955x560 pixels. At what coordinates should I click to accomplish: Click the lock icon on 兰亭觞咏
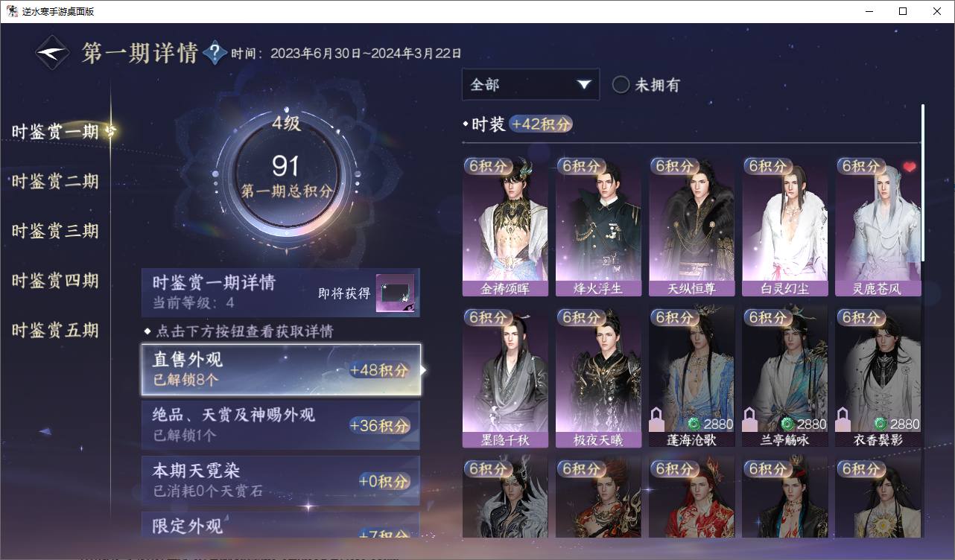[749, 419]
